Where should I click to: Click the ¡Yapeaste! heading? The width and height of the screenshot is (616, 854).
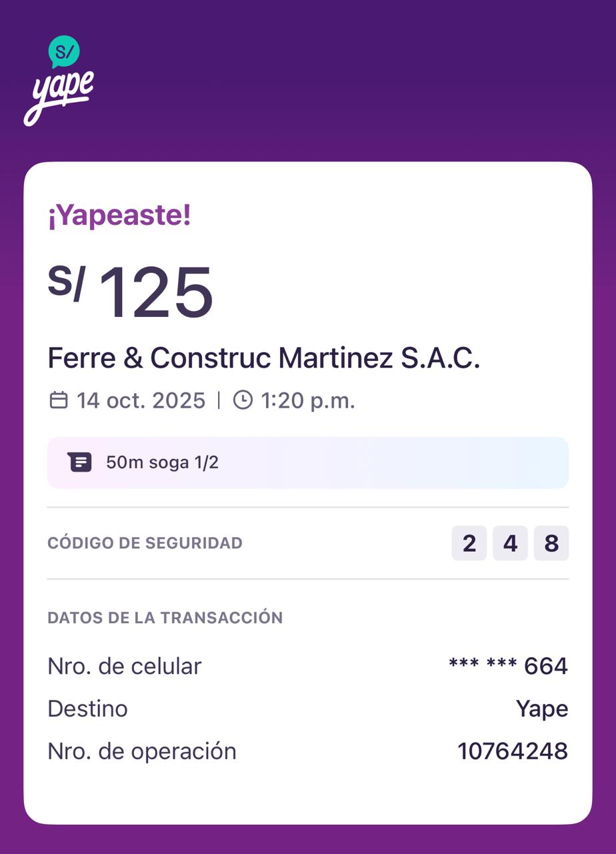coord(119,216)
